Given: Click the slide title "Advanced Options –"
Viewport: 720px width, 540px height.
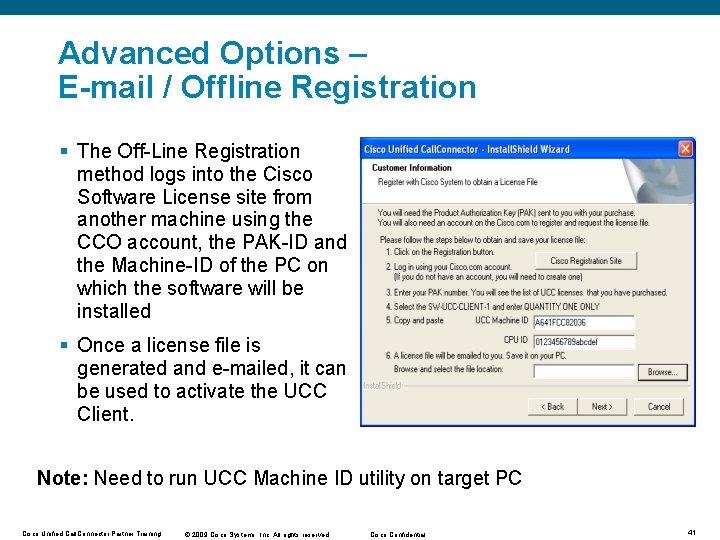Looking at the screenshot, I should pyautogui.click(x=212, y=53).
